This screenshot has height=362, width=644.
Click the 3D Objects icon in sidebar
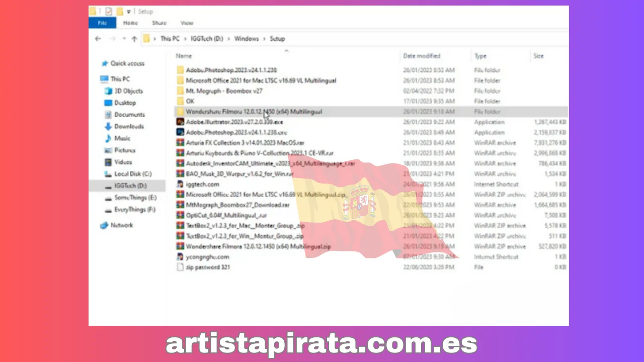pyautogui.click(x=108, y=91)
